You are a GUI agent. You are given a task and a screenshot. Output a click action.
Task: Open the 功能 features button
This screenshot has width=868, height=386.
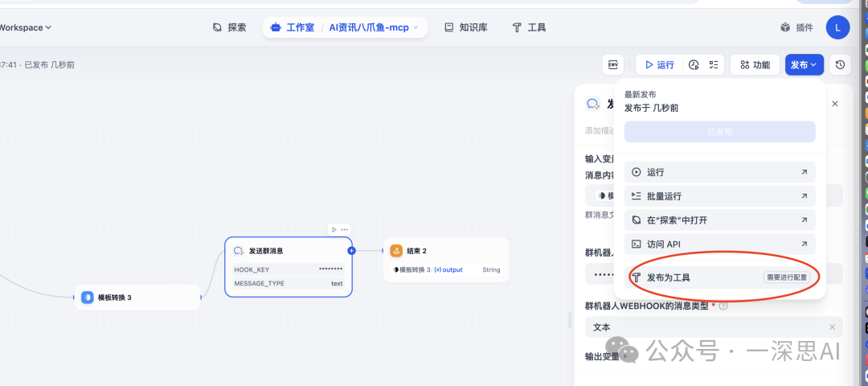(x=755, y=65)
